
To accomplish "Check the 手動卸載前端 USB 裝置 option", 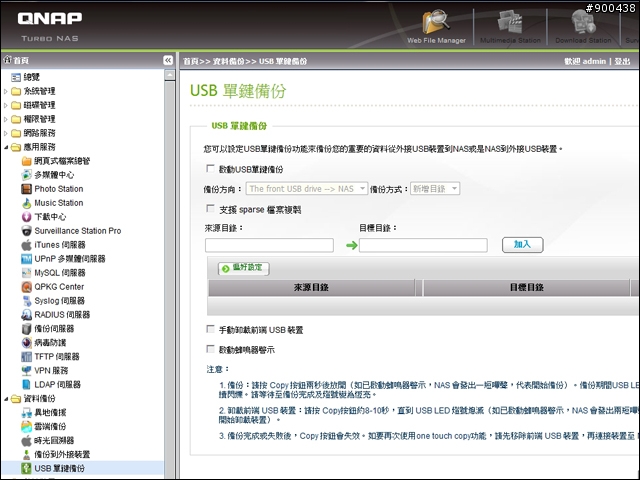I will point(211,329).
